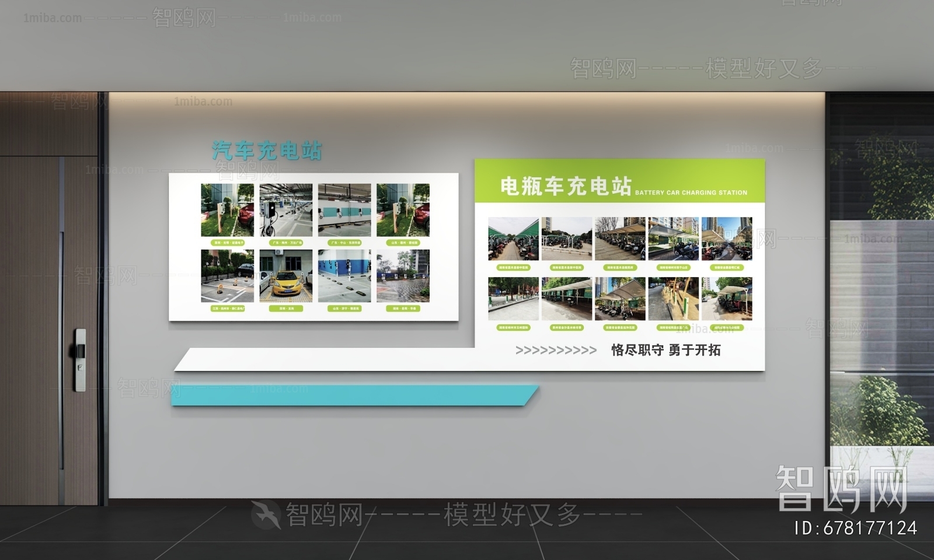Screen dimensions: 934x560
Task: Click the white wall chargers with teal stripe photo
Action: 344,210
